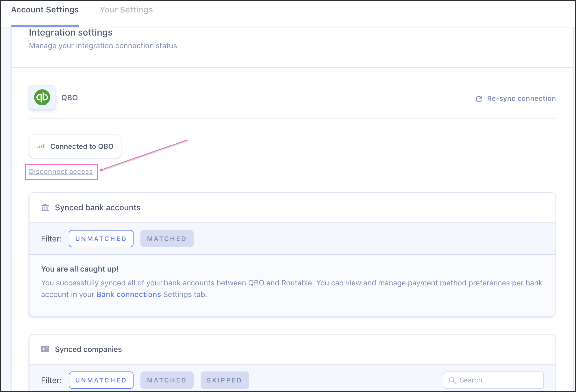Image resolution: width=576 pixels, height=392 pixels.
Task: Click the 'You are all caught up!' message
Action: tap(80, 269)
